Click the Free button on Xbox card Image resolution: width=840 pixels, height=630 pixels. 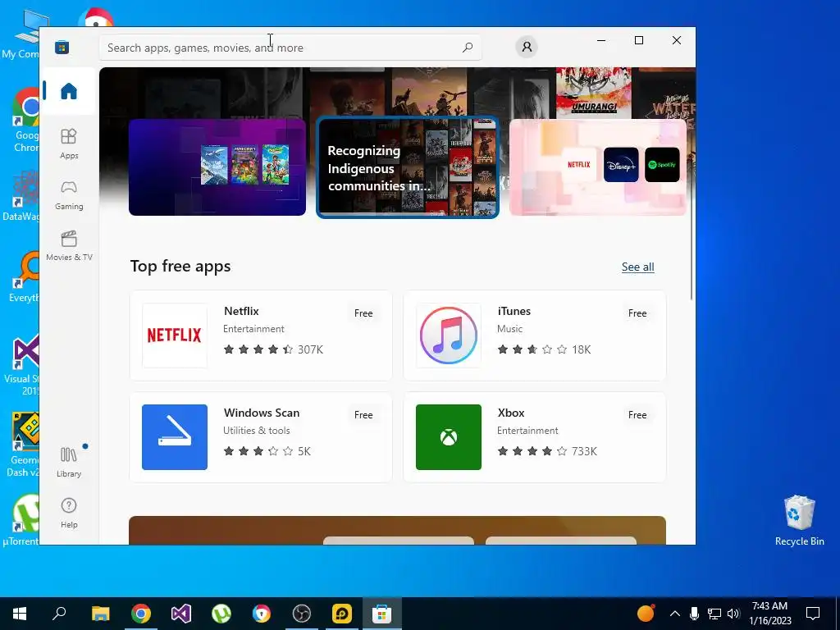[x=637, y=415]
